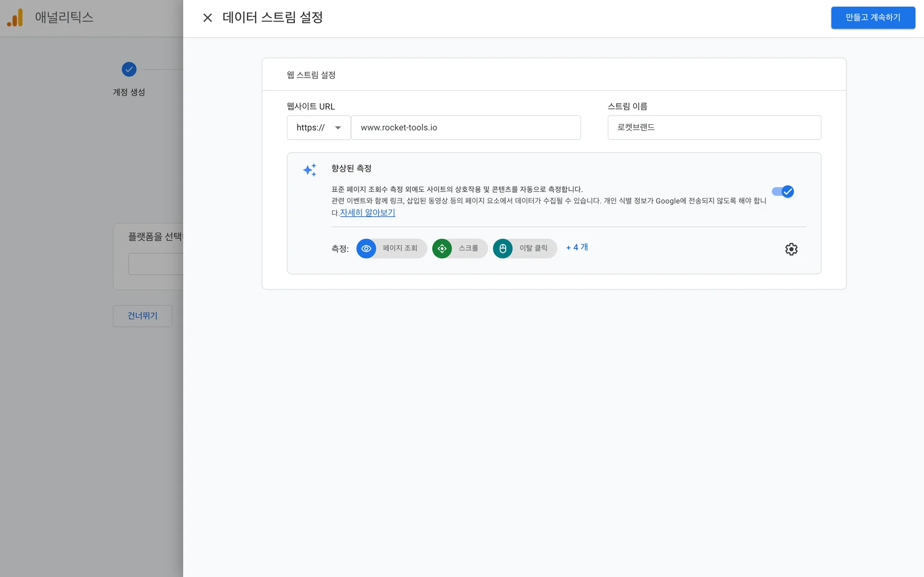This screenshot has width=924, height=577.
Task: Click the 계정 생성 completed checkmark circle
Action: pyautogui.click(x=128, y=69)
